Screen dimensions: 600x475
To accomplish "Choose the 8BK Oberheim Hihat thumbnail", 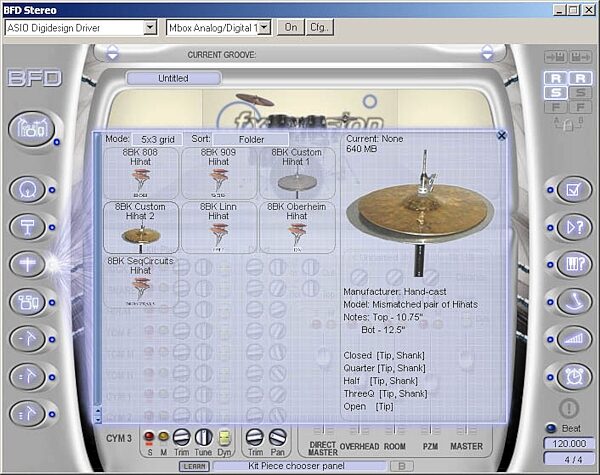I will click(297, 227).
